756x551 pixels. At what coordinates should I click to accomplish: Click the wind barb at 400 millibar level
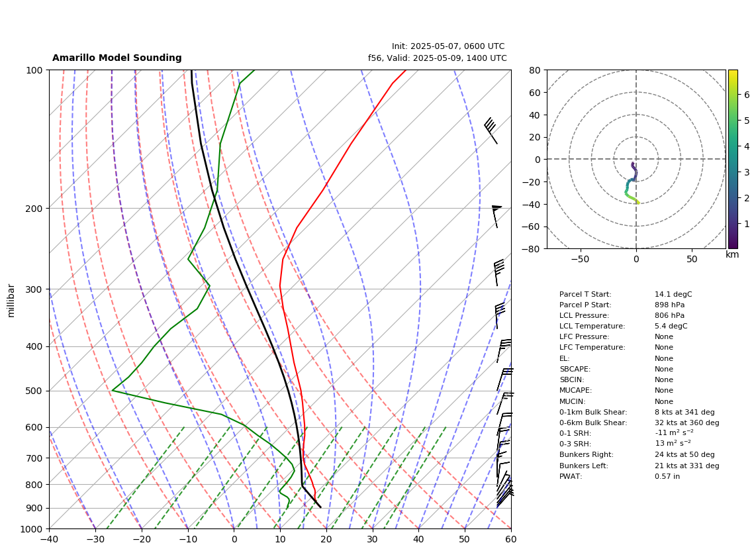pos(504,351)
